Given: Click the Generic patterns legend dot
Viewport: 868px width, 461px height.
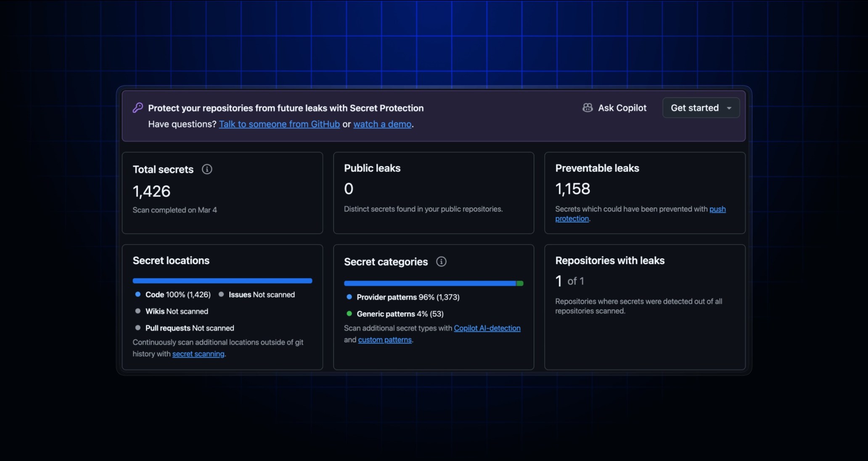Looking at the screenshot, I should click(350, 313).
